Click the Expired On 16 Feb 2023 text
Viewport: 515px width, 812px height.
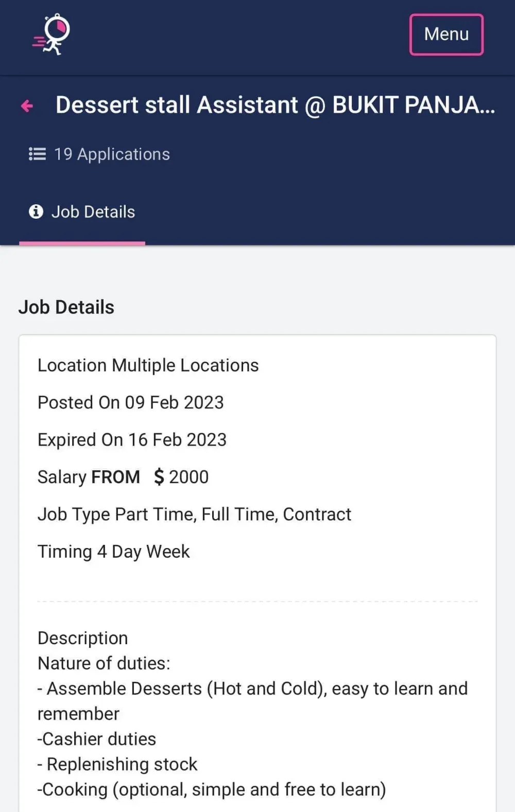tap(132, 440)
